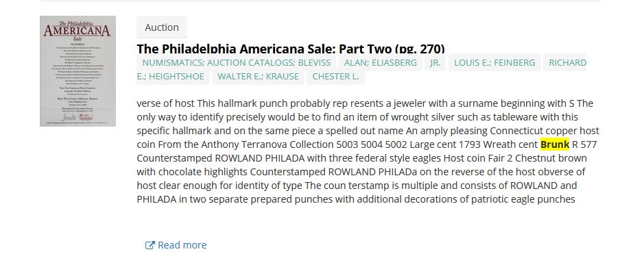
Task: Select the LOUIS E.; FEINBERG tag
Action: pos(494,63)
